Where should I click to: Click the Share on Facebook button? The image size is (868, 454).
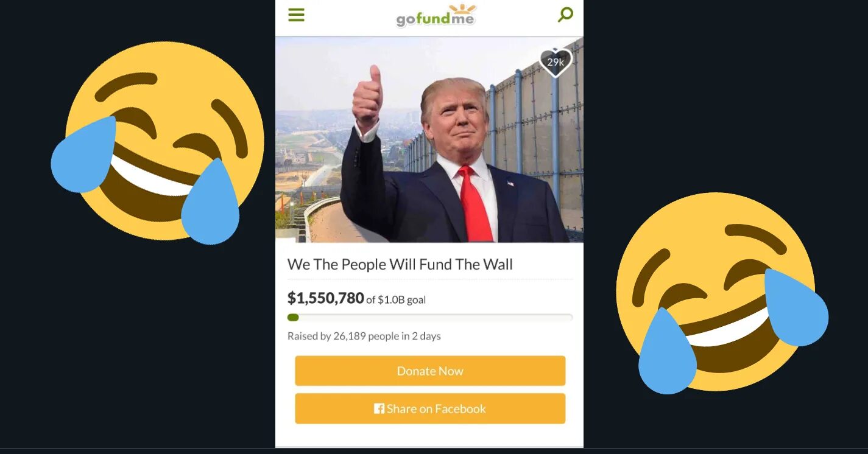pos(430,408)
